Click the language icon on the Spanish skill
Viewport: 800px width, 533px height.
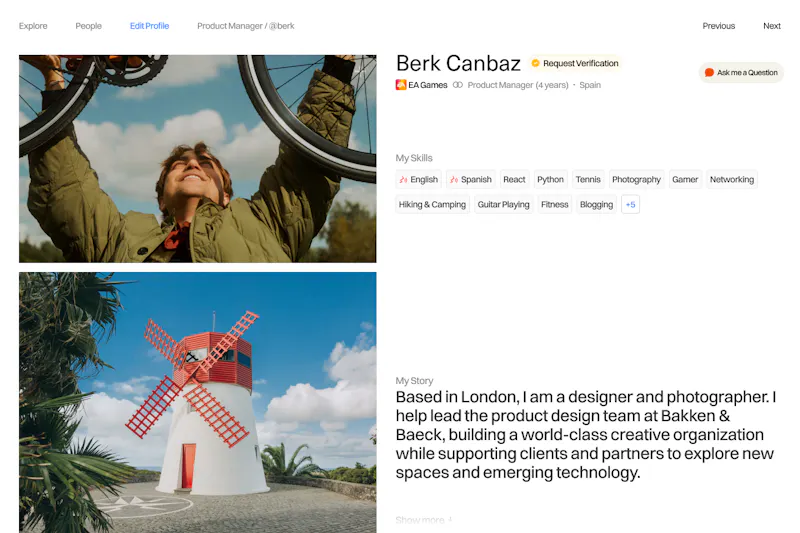454,180
